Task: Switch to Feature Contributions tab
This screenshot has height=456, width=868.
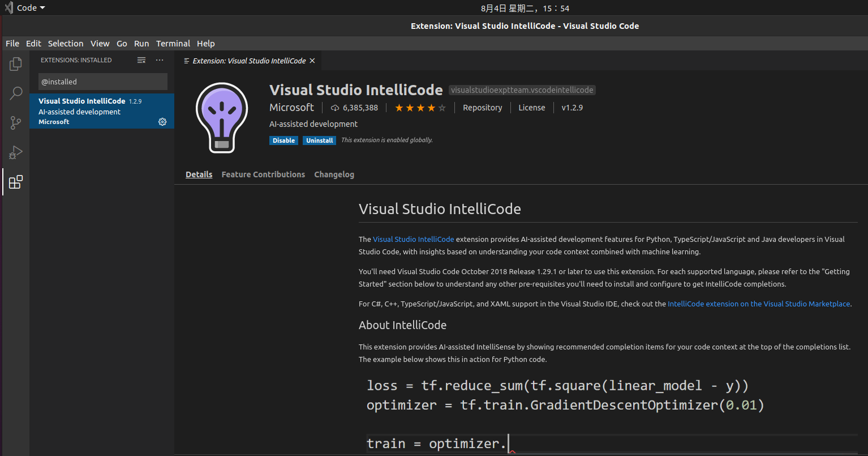Action: (263, 174)
